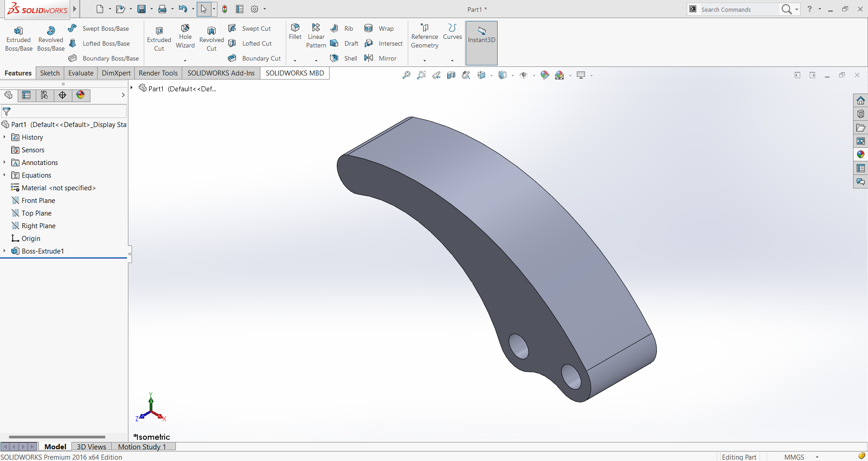Open Reference Geometry tools
Screen dimensions: 868x461
click(425, 36)
